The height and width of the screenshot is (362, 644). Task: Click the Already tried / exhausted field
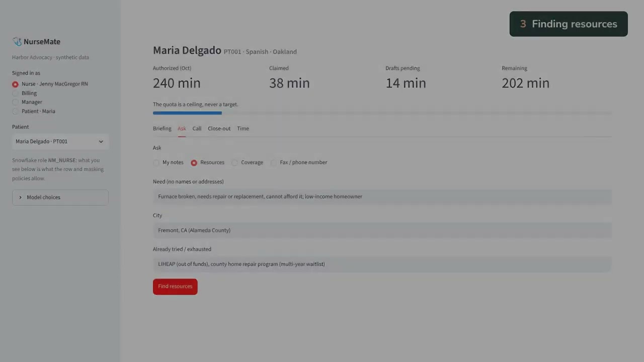coord(382,264)
